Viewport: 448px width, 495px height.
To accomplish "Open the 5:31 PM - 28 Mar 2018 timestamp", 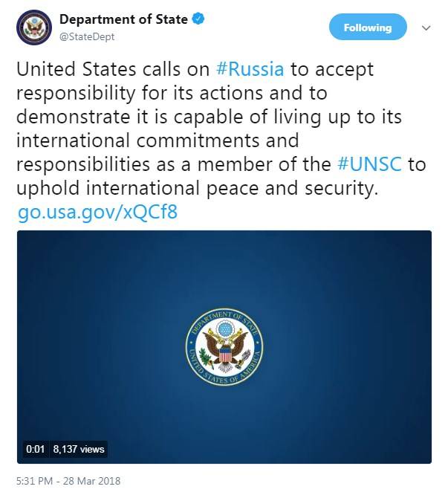I will click(68, 481).
